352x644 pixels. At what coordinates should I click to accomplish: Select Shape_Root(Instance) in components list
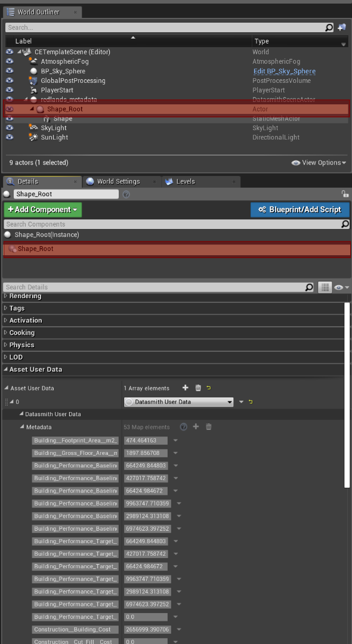(47, 234)
